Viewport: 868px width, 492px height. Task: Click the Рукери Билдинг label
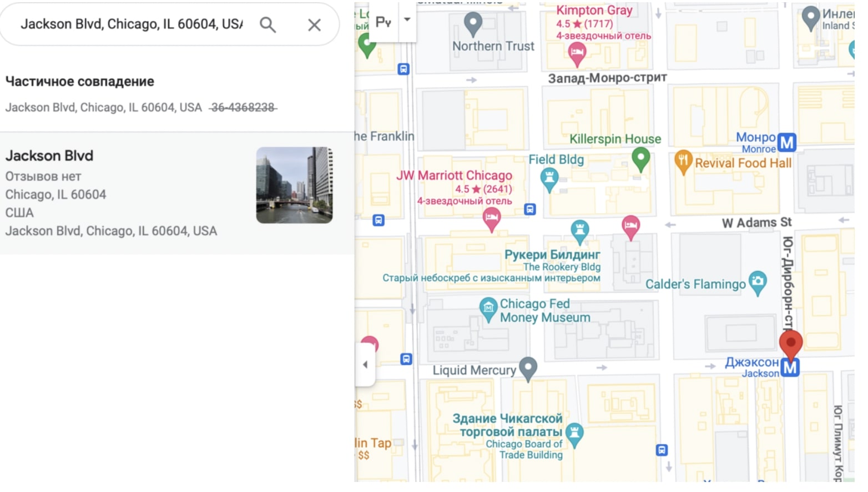[552, 255]
